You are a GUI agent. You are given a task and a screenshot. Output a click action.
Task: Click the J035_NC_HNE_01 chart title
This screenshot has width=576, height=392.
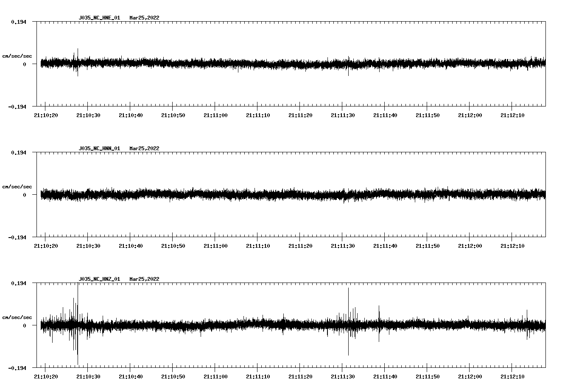coord(99,18)
